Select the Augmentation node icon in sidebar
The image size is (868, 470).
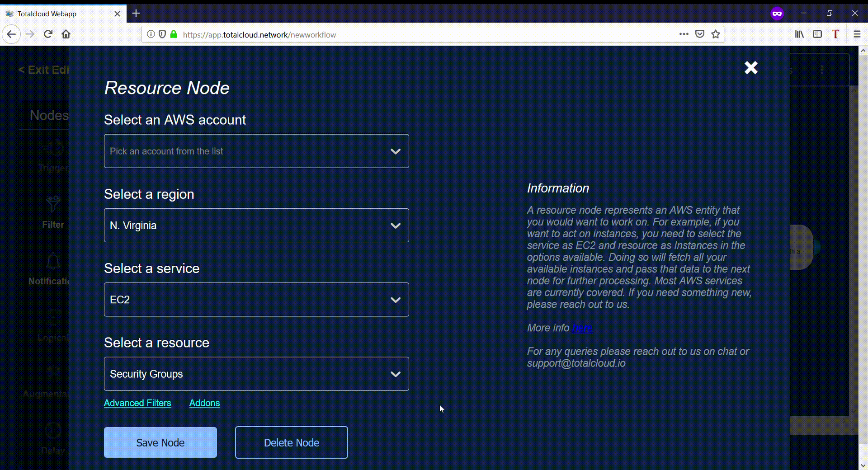pyautogui.click(x=54, y=373)
